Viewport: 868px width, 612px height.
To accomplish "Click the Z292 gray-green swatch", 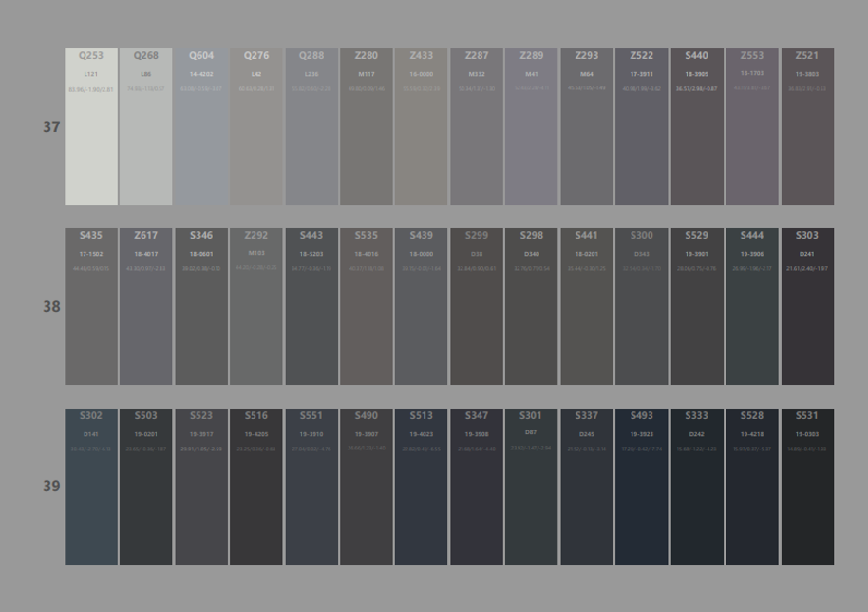I will 255,306.
